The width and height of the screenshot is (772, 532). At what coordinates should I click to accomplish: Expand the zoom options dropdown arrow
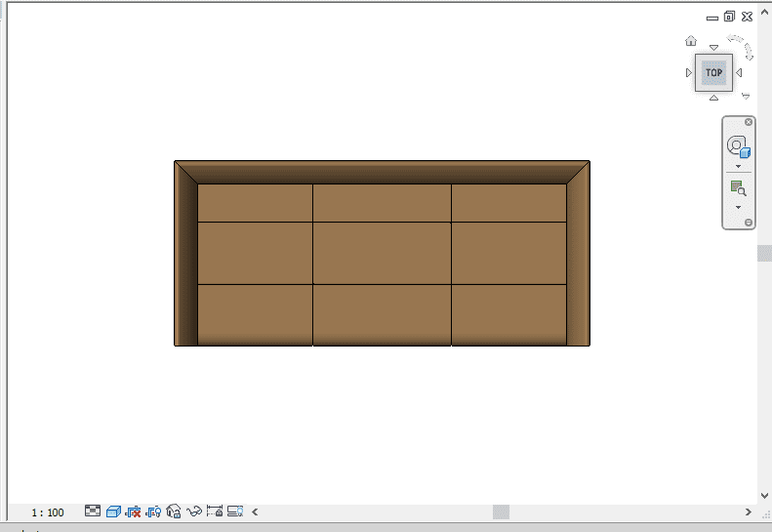pyautogui.click(x=738, y=207)
